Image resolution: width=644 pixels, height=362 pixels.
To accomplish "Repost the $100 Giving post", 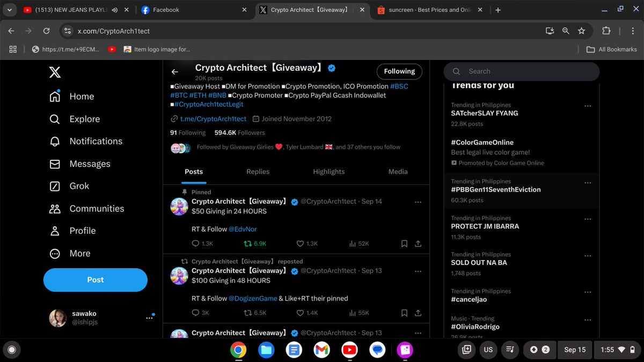I will 255,313.
